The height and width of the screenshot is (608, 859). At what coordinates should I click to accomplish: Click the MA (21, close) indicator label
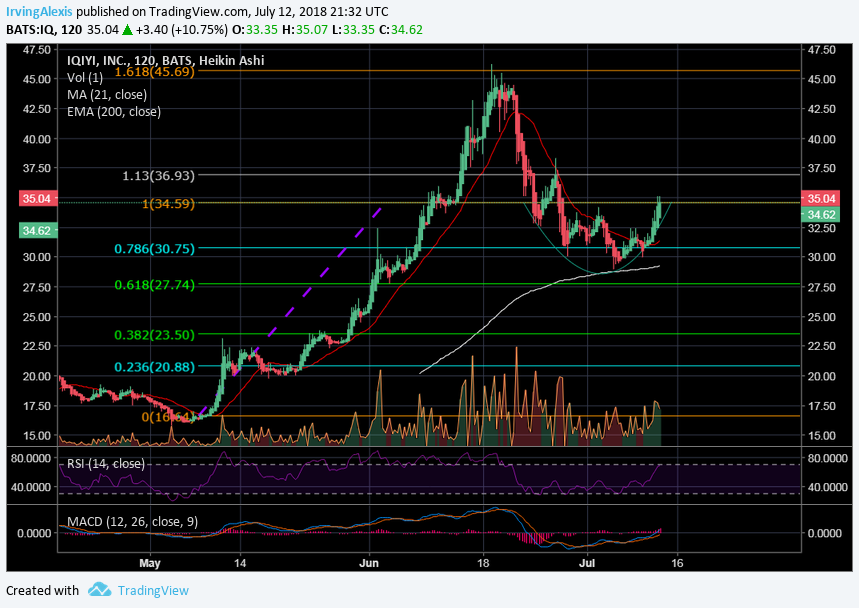point(107,95)
